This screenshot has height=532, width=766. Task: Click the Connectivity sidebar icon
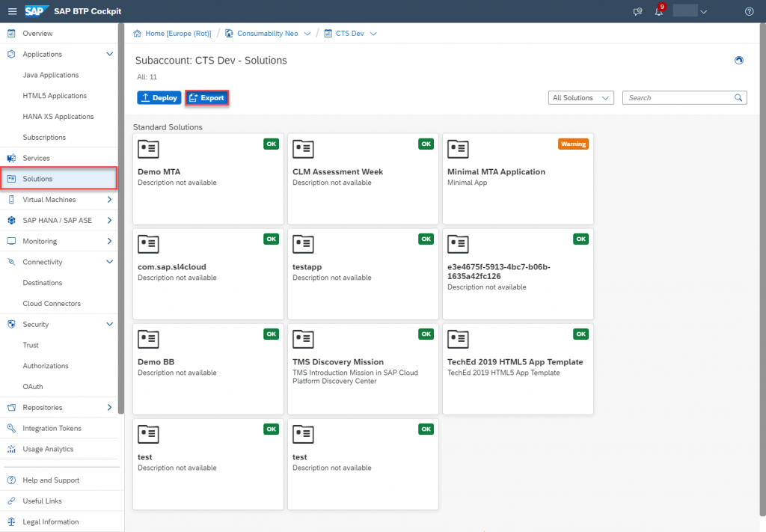coord(11,262)
